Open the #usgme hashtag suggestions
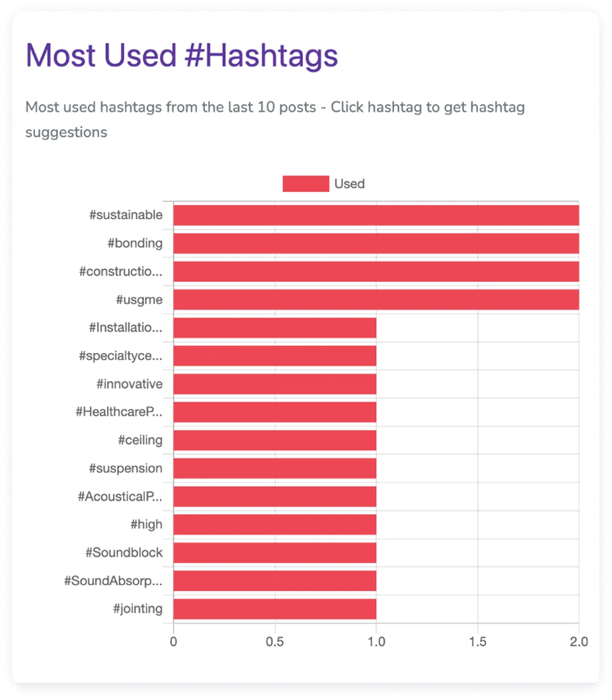Image resolution: width=612 pixels, height=700 pixels. tap(139, 300)
